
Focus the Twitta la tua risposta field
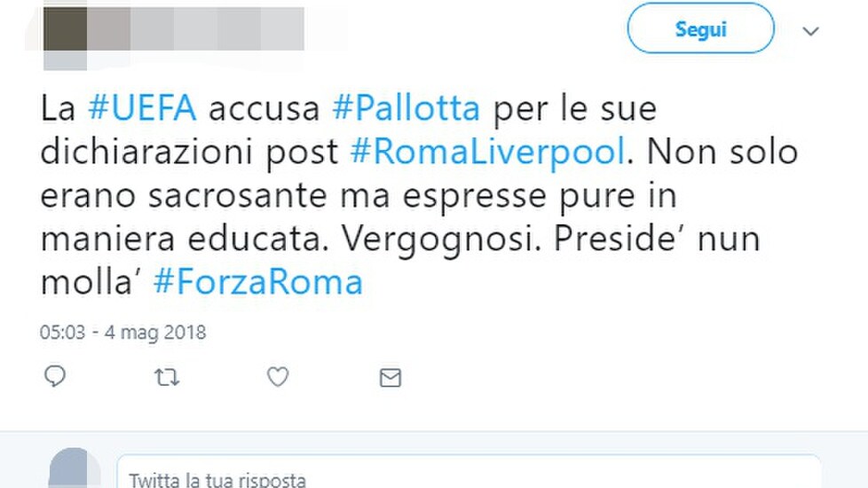click(469, 473)
